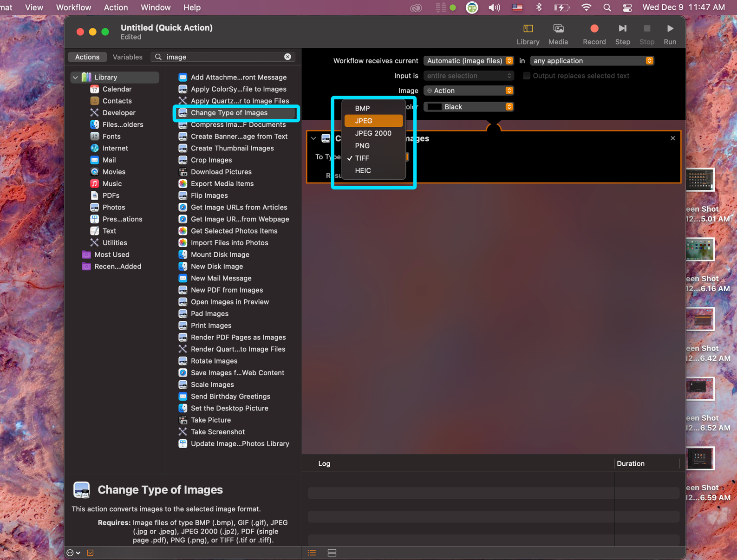The height and width of the screenshot is (560, 737).
Task: Open the Window menu
Action: tap(156, 7)
